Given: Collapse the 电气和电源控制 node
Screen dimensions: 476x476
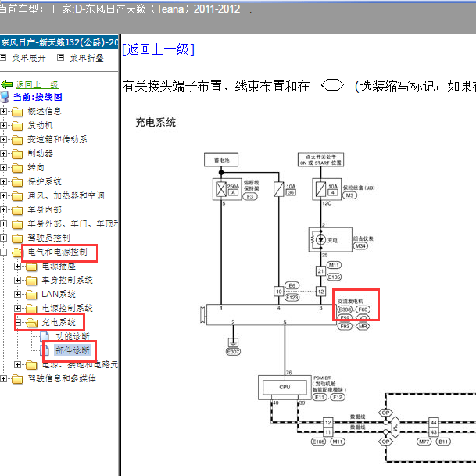Looking at the screenshot, I should [x=3, y=252].
